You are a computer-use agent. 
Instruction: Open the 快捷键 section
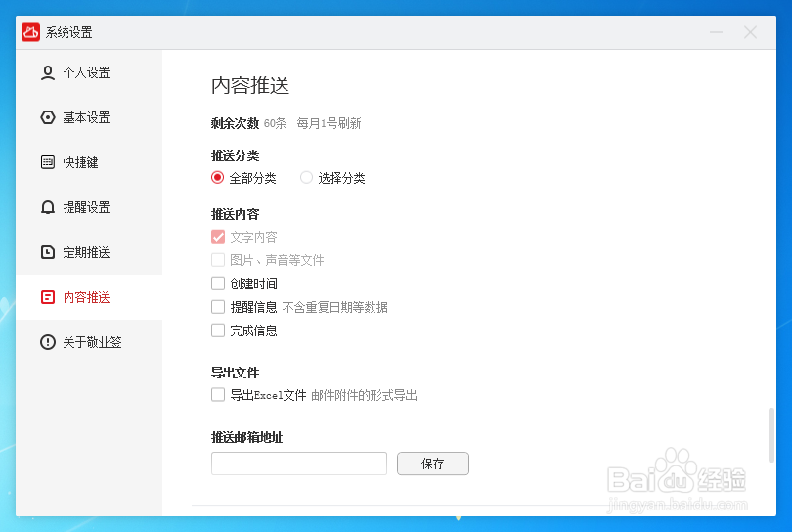pyautogui.click(x=89, y=162)
